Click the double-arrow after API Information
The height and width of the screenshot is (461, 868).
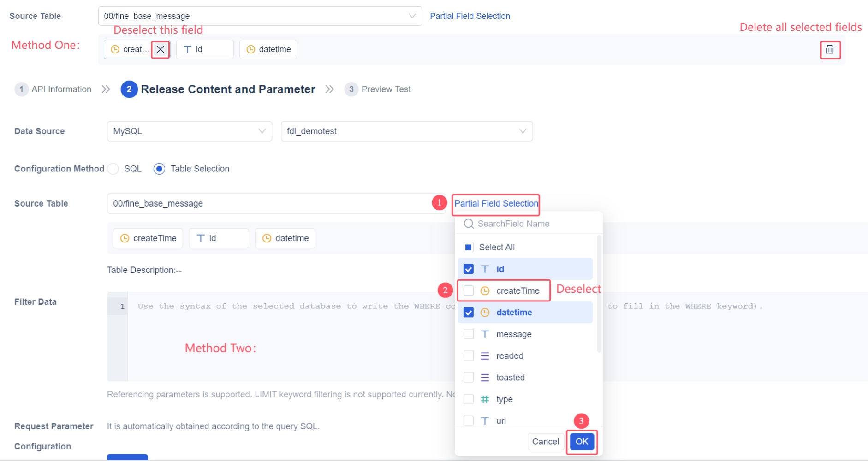click(x=106, y=89)
